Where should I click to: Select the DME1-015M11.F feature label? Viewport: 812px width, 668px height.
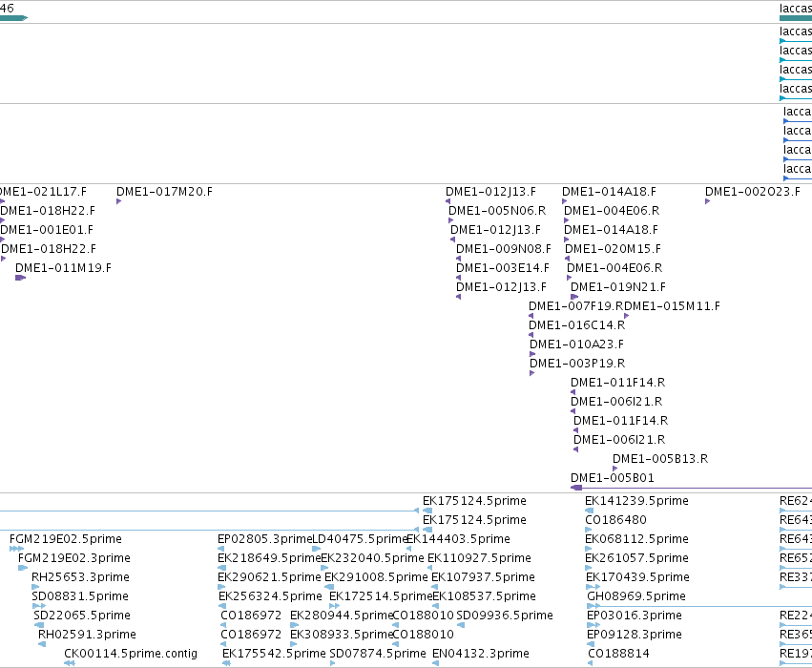672,306
